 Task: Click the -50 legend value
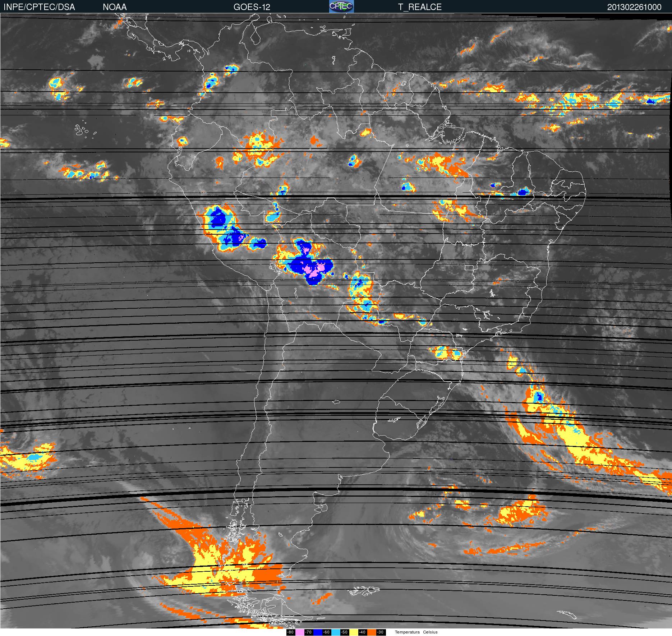(345, 632)
